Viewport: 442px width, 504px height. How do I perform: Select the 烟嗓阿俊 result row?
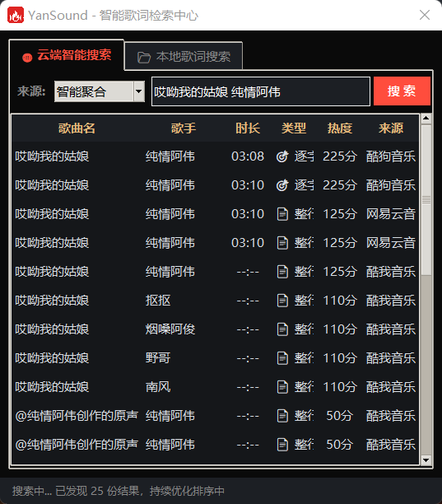[215, 329]
